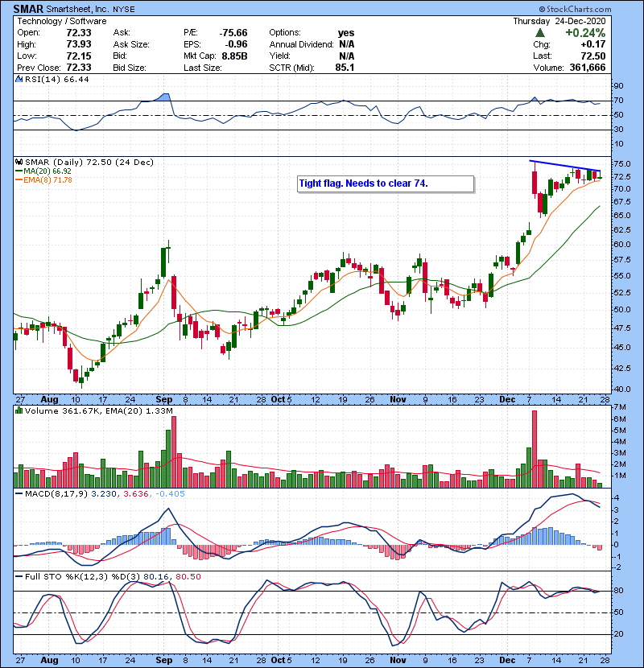
Task: Click the MACD histogram value -0.405
Action: point(170,494)
